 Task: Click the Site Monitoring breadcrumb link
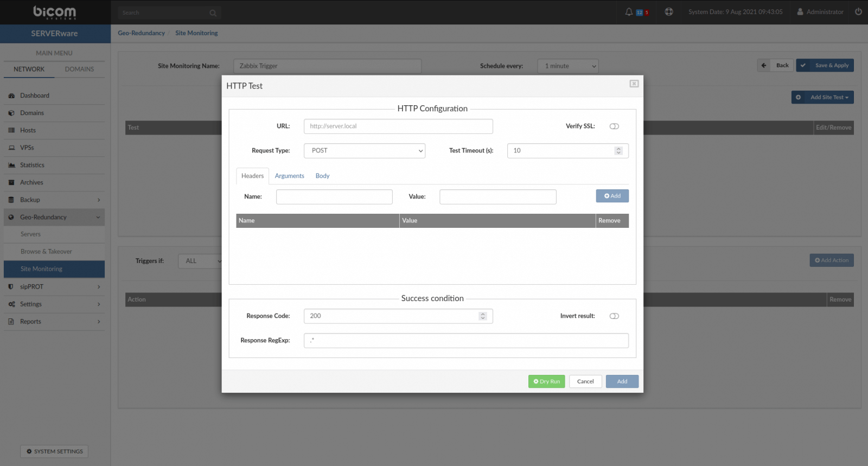pos(196,34)
